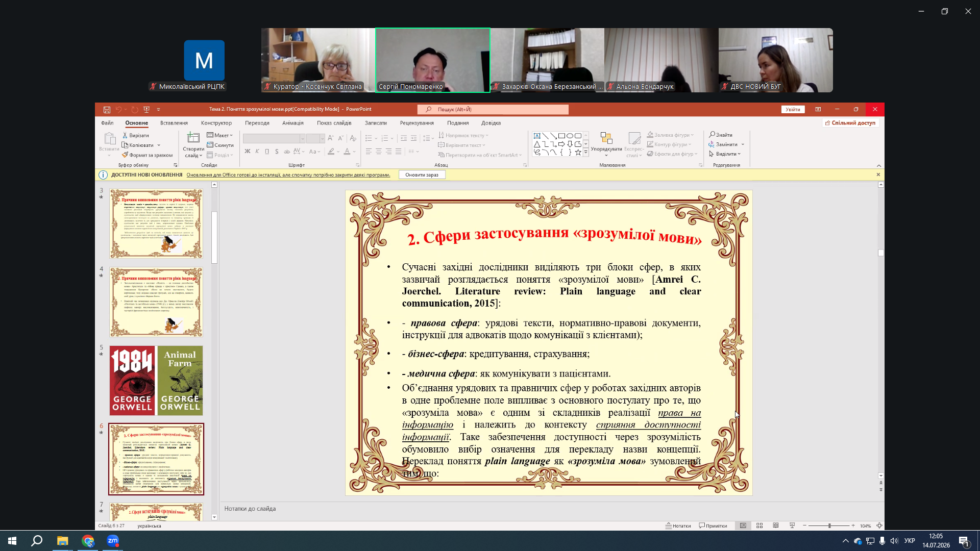This screenshot has height=551, width=980.
Task: Open the Animations (Анімація) tab
Action: click(x=293, y=123)
